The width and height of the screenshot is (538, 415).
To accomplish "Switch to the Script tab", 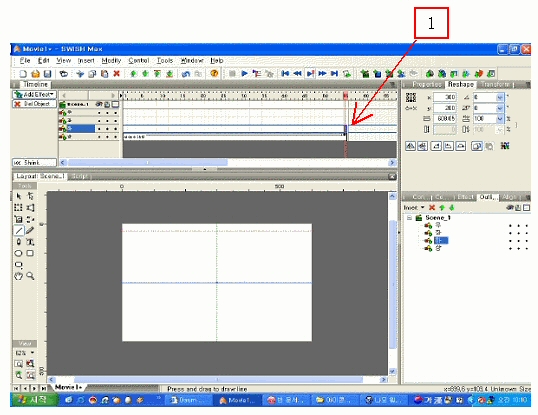I will tap(80, 176).
